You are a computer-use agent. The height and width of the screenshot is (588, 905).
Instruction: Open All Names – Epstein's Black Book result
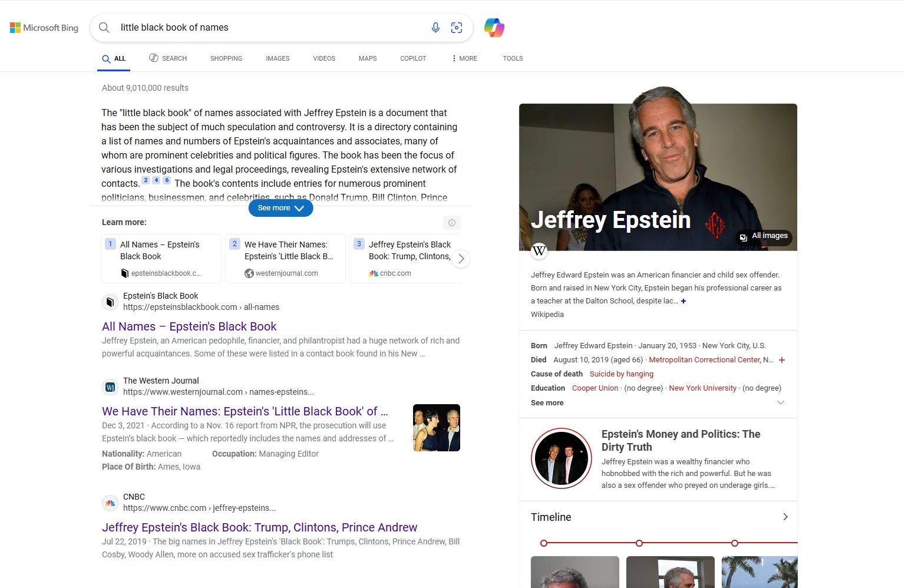click(189, 326)
